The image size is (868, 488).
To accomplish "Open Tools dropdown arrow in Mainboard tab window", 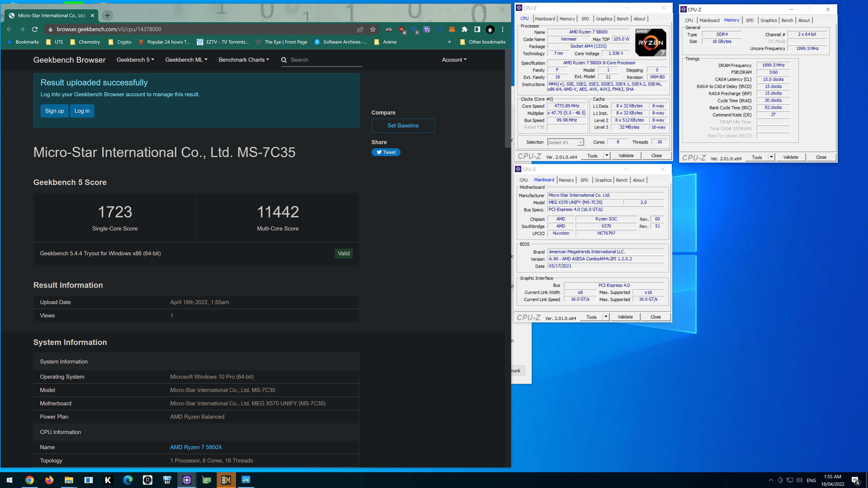I will tap(606, 317).
